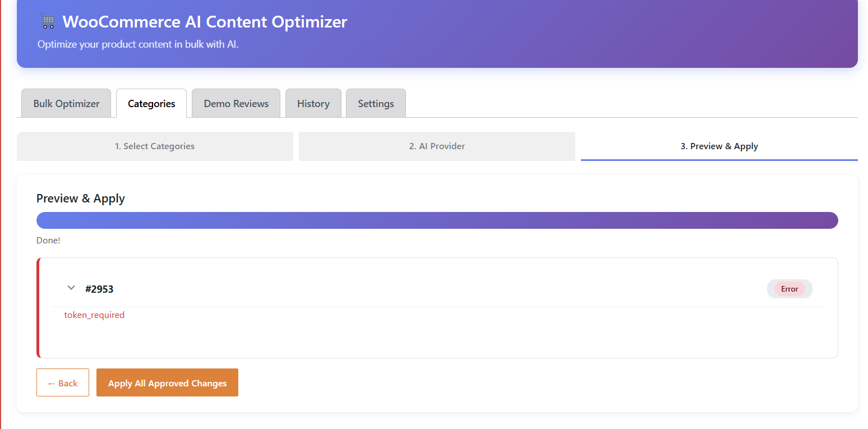This screenshot has width=868, height=429.
Task: Click the shopping cart icon in header
Action: [48, 22]
